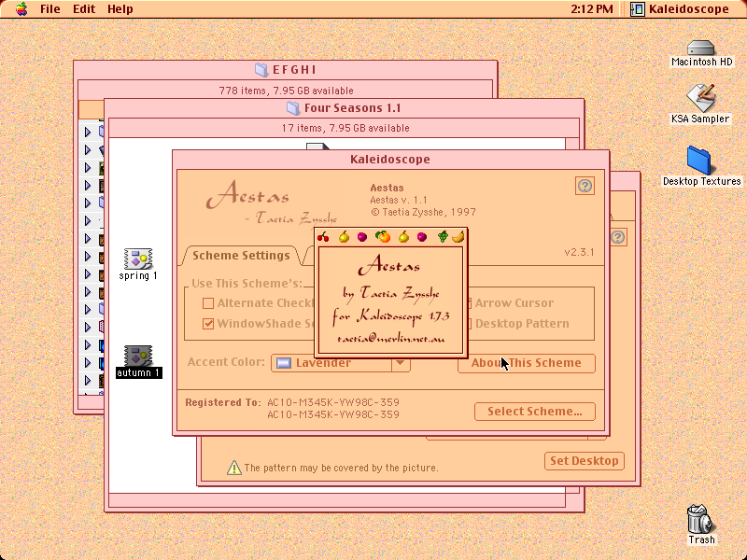Click the "17 items, 7.95 GB available" text

pyautogui.click(x=345, y=128)
